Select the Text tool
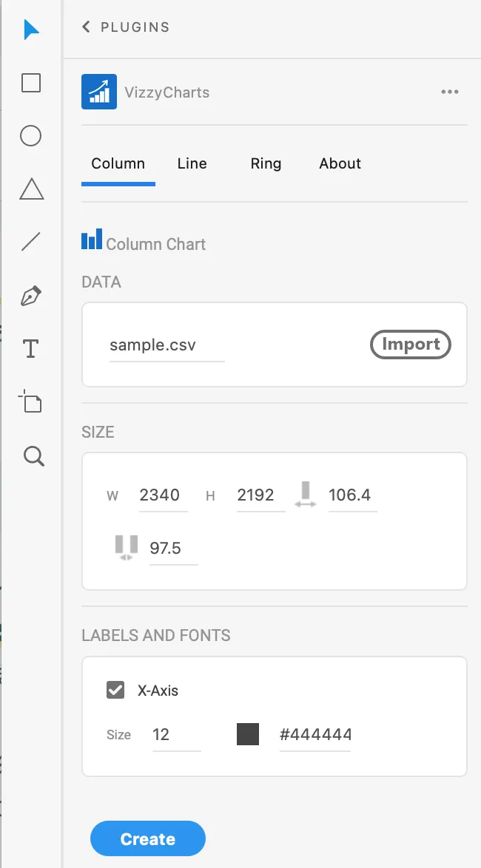This screenshot has height=868, width=481. pyautogui.click(x=30, y=349)
